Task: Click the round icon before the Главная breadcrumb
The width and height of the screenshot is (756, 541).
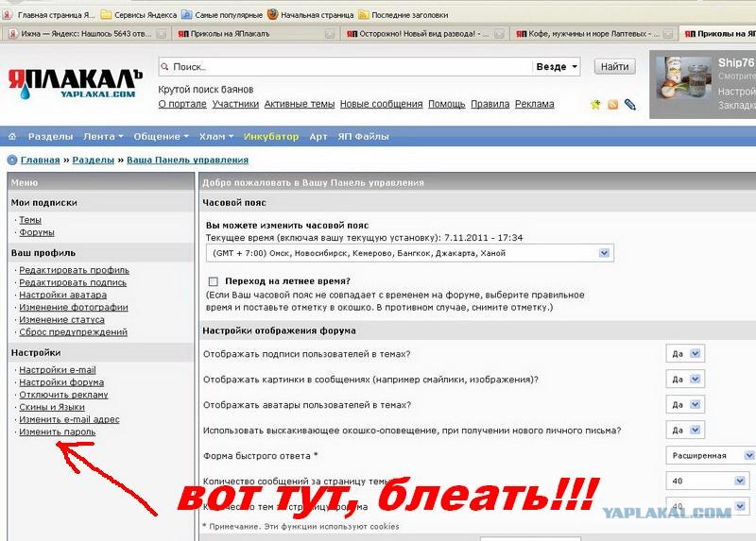Action: pos(12,160)
